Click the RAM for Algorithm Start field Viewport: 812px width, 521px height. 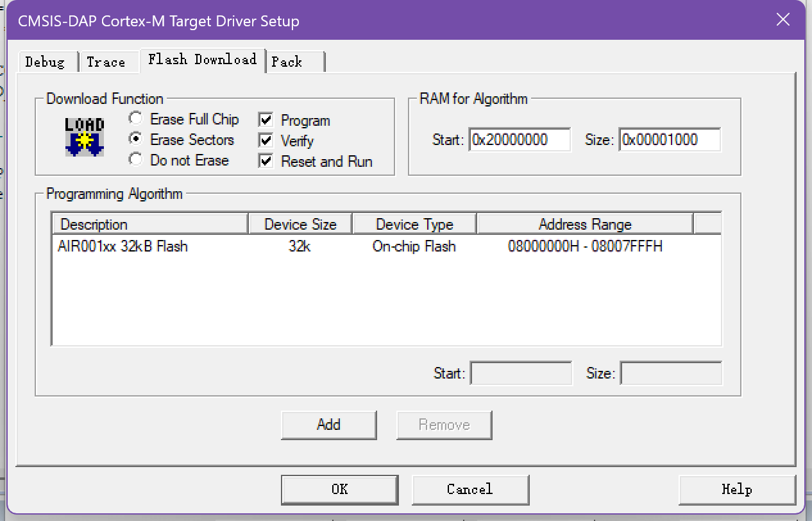pos(520,140)
